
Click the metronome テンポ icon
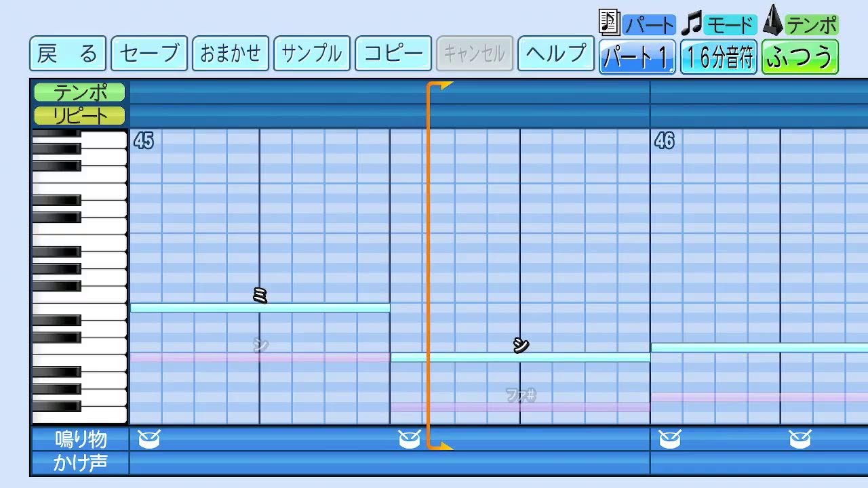772,21
